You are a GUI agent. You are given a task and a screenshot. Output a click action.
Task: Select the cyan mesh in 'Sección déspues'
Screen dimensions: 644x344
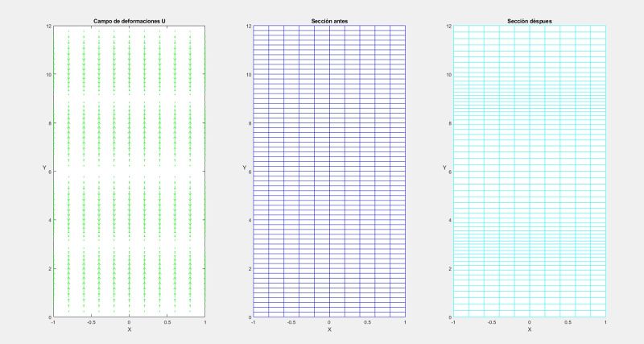[x=529, y=171]
